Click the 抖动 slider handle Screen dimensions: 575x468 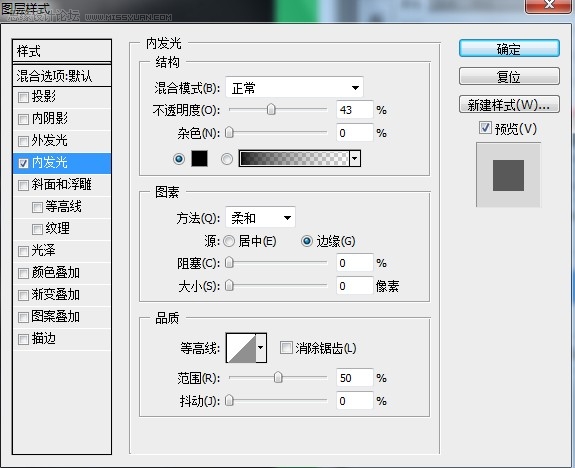click(x=229, y=400)
